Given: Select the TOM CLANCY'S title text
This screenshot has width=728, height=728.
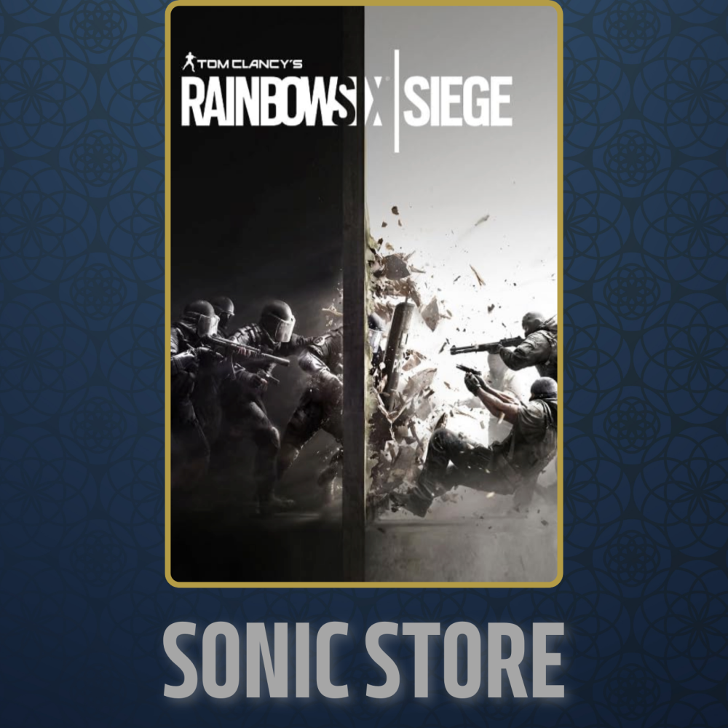Looking at the screenshot, I should point(250,64).
